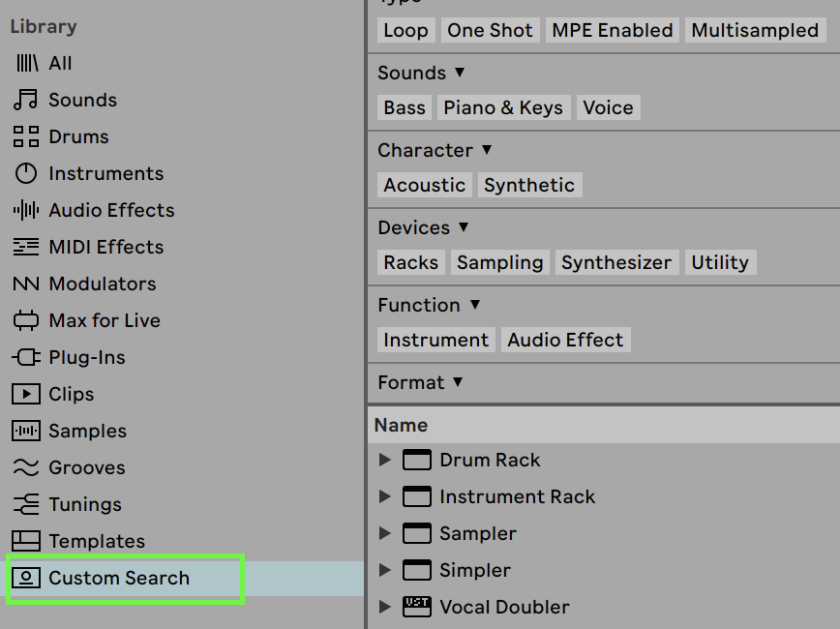The height and width of the screenshot is (629, 840).
Task: Apply the Synthesizer devices filter
Action: (616, 262)
